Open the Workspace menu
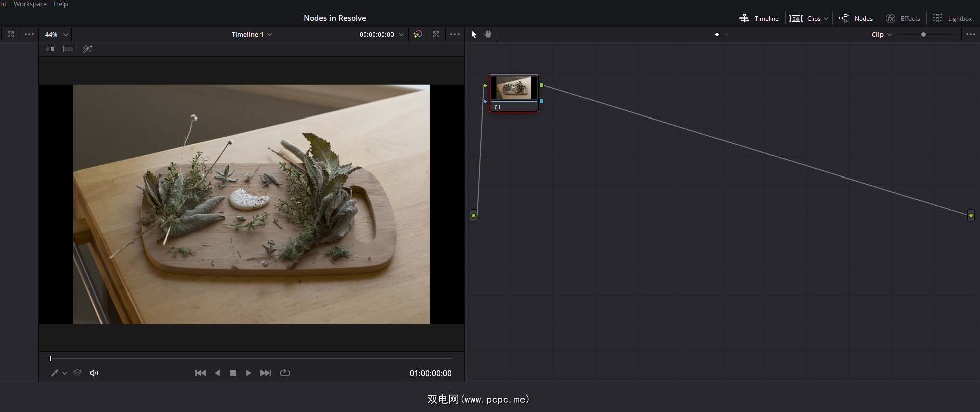Screen dimensions: 980x412 (30, 4)
